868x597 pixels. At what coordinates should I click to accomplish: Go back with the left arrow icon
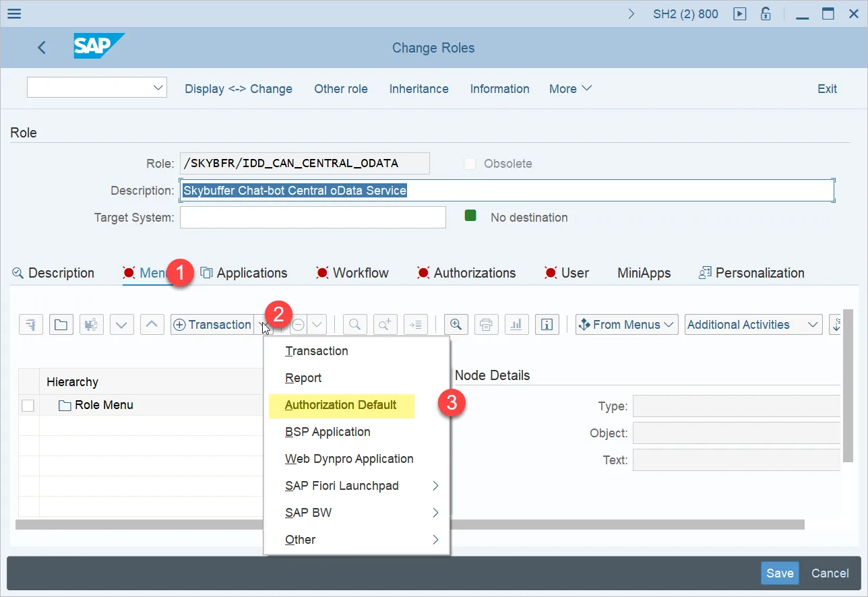click(42, 48)
